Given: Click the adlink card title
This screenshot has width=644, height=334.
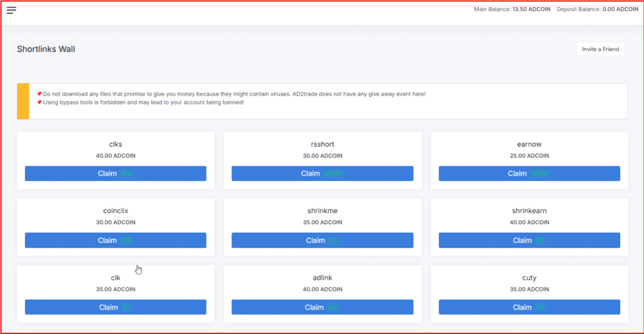Looking at the screenshot, I should 322,278.
